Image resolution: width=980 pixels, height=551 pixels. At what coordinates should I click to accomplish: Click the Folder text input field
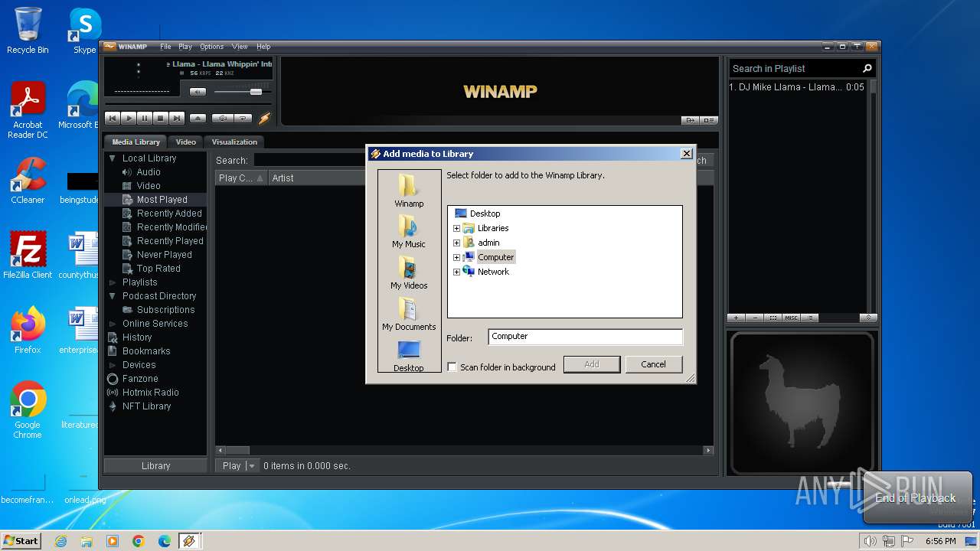click(585, 337)
